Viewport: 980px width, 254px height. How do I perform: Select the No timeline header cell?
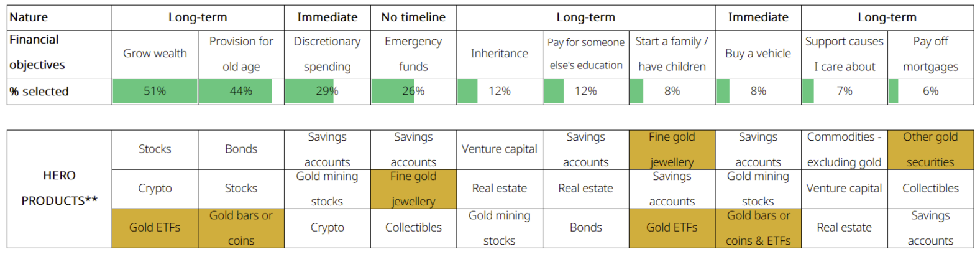pyautogui.click(x=413, y=17)
